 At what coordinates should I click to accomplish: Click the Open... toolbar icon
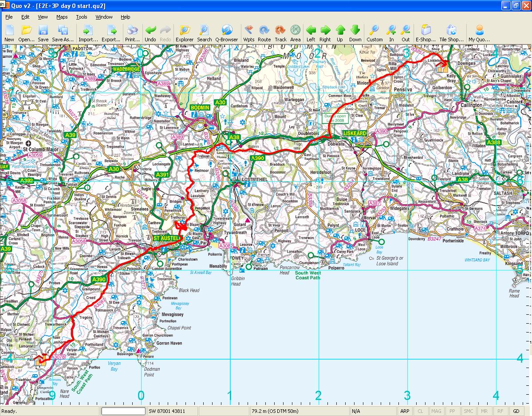(26, 33)
